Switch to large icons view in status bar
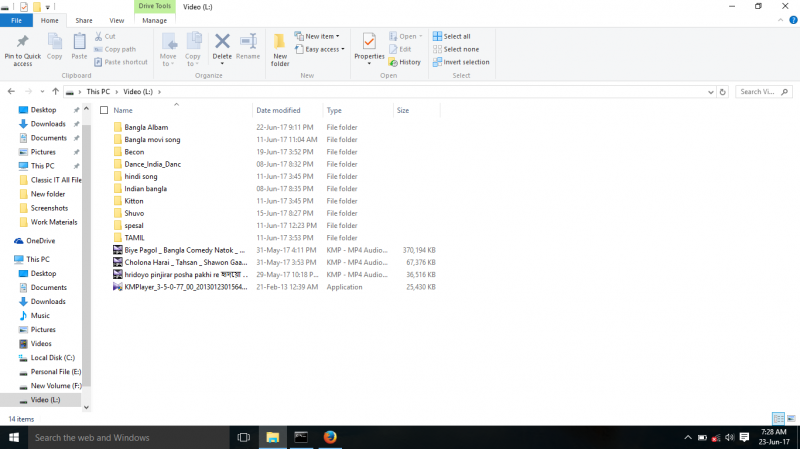Image resolution: width=800 pixels, height=449 pixels. pos(791,418)
